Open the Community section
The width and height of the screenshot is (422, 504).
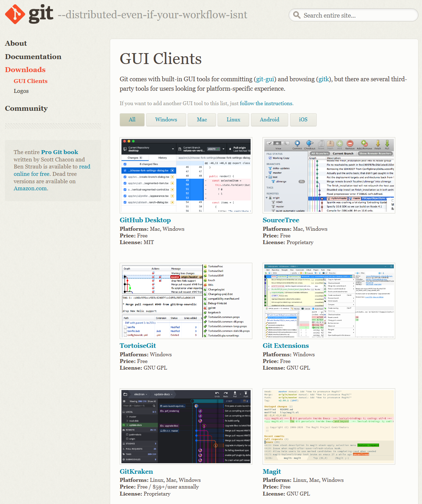point(26,108)
